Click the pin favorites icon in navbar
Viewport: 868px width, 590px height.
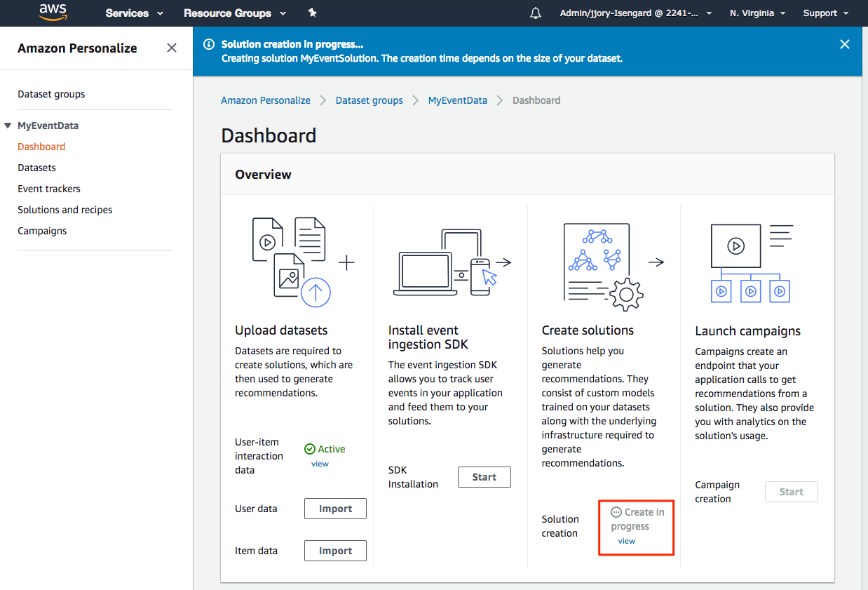tap(313, 13)
